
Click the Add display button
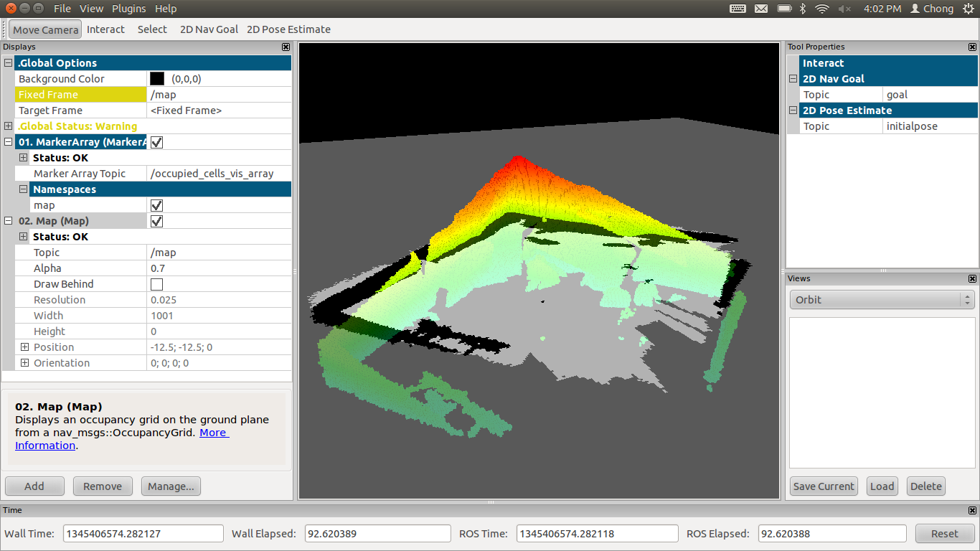tap(34, 486)
